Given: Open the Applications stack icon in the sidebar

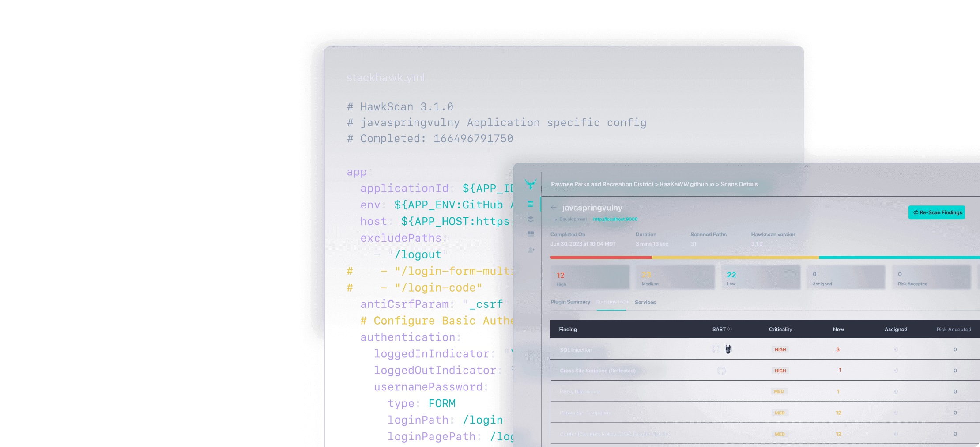Looking at the screenshot, I should coord(530,219).
